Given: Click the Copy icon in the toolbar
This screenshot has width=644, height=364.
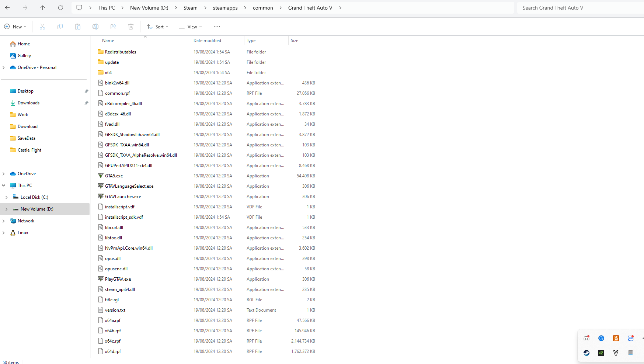Looking at the screenshot, I should point(60,26).
